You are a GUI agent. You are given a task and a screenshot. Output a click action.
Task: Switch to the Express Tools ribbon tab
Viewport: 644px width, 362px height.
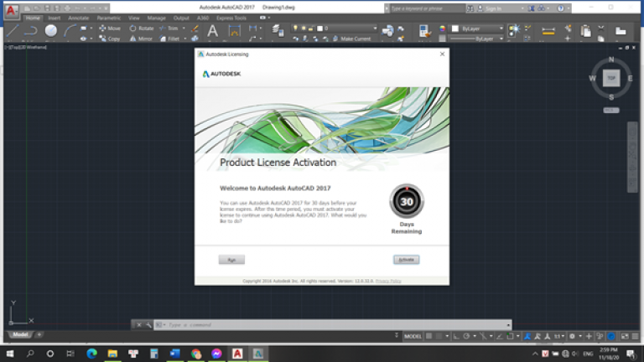click(x=231, y=18)
